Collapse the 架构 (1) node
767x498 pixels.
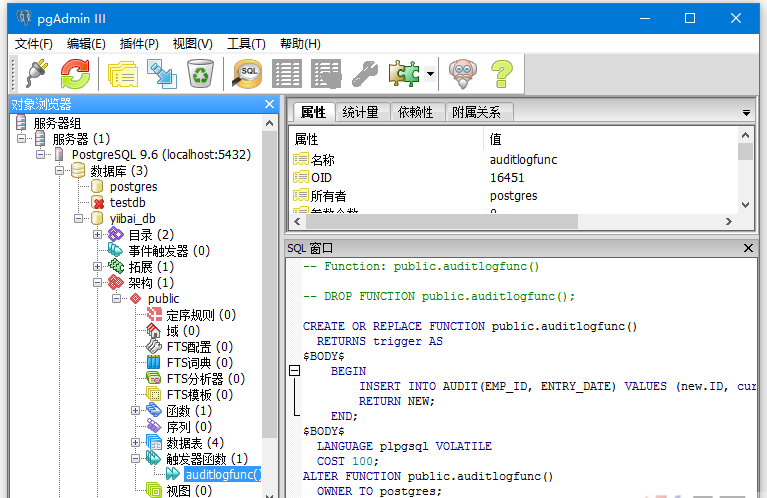97,282
